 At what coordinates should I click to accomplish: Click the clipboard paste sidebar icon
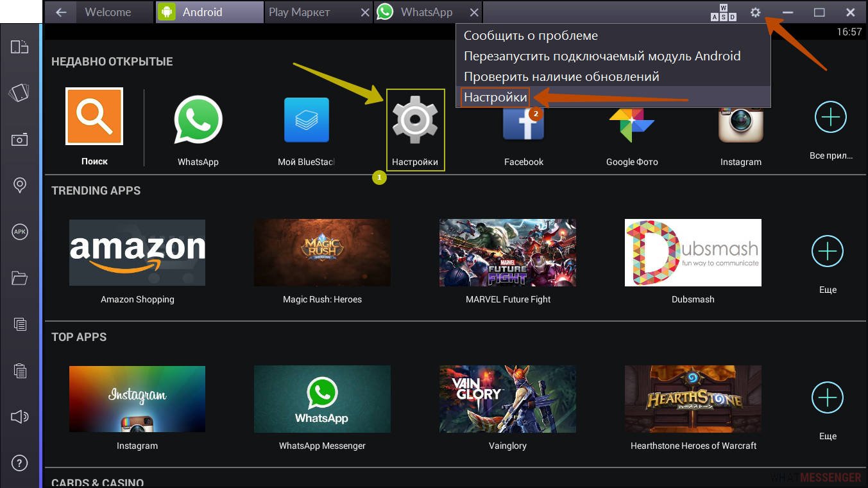pyautogui.click(x=20, y=370)
